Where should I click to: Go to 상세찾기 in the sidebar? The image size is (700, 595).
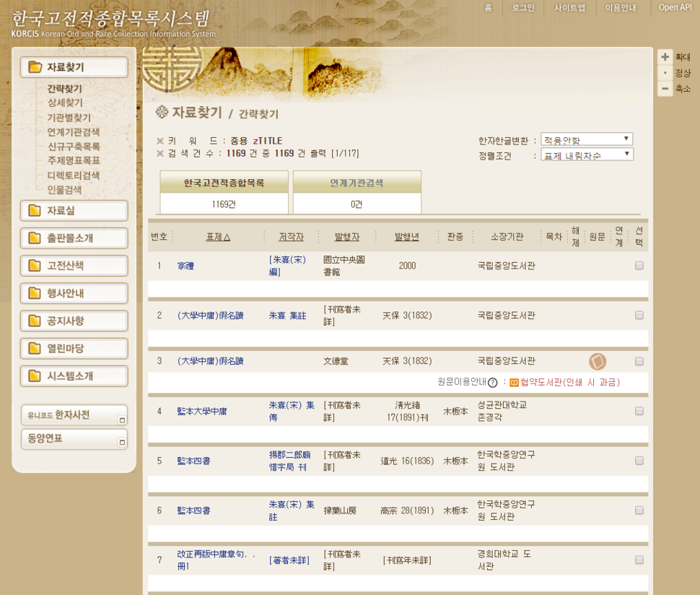point(65,103)
